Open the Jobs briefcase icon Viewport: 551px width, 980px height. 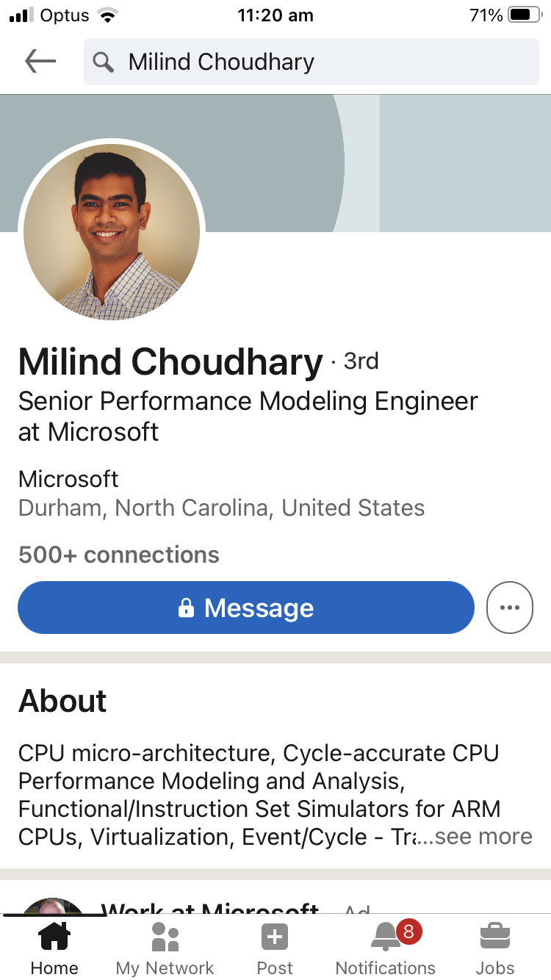click(x=495, y=937)
